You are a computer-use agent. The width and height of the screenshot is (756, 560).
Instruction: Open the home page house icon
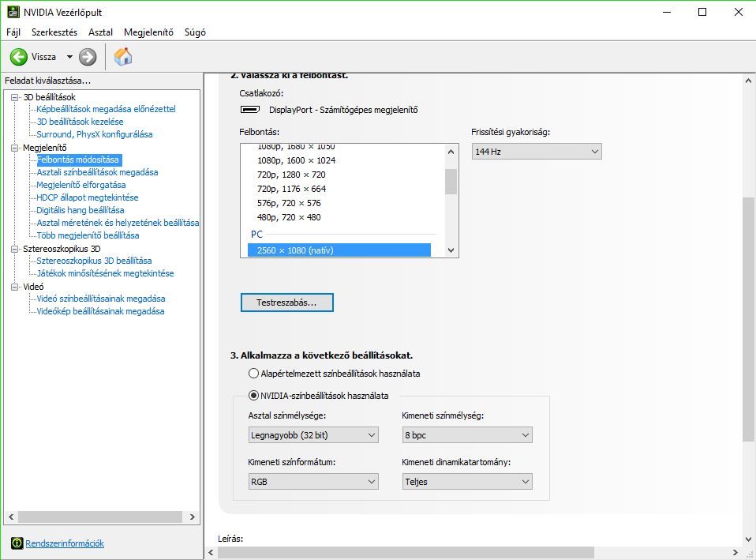click(123, 57)
